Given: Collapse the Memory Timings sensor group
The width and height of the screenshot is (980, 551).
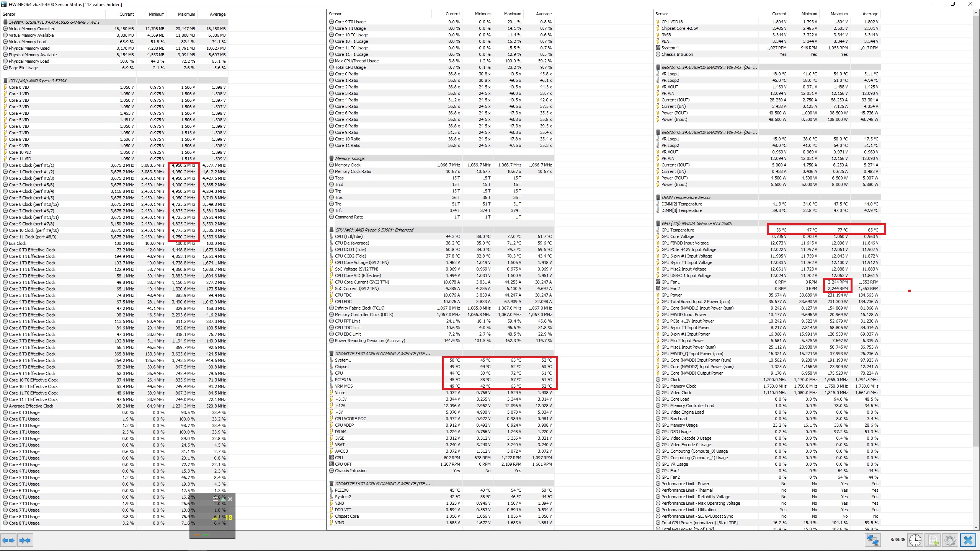Looking at the screenshot, I should click(350, 158).
